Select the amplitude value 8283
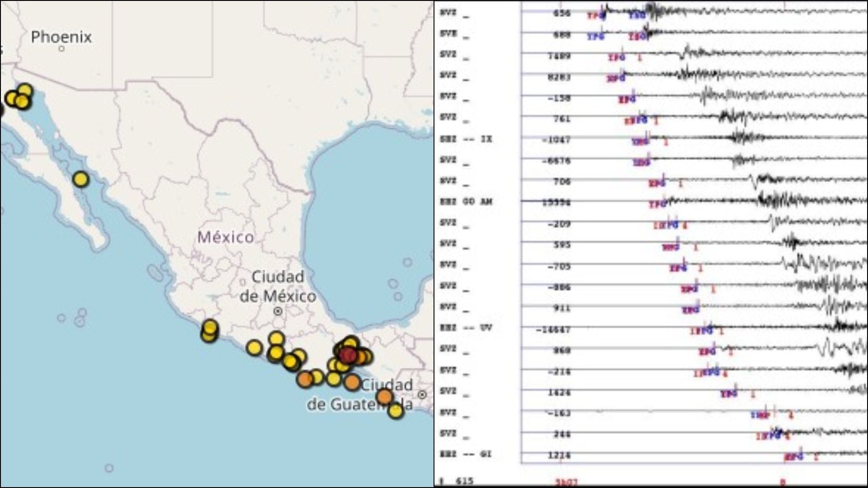Image resolution: width=868 pixels, height=488 pixels. (x=559, y=78)
